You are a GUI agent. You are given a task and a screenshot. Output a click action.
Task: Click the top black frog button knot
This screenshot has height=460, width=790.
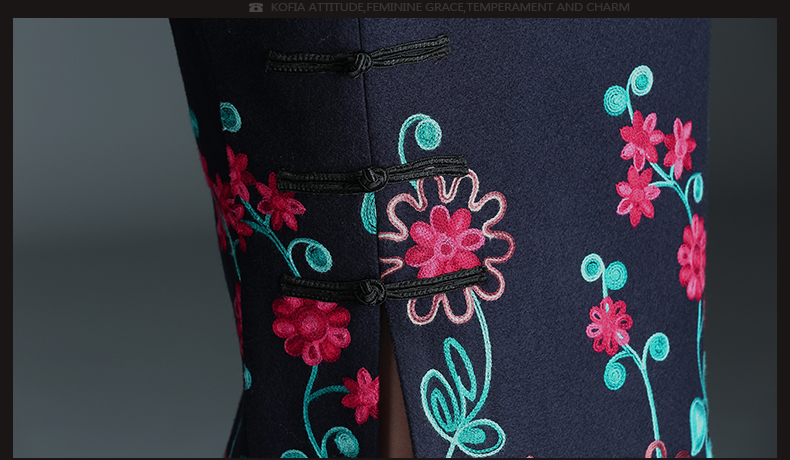click(357, 62)
